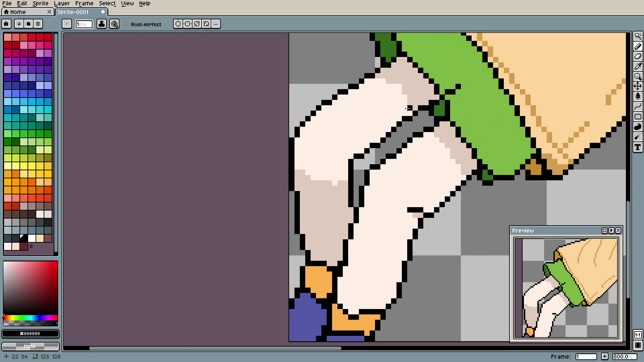Pick the Eyedropper tool
Viewport: 644px width, 362px height.
click(638, 66)
